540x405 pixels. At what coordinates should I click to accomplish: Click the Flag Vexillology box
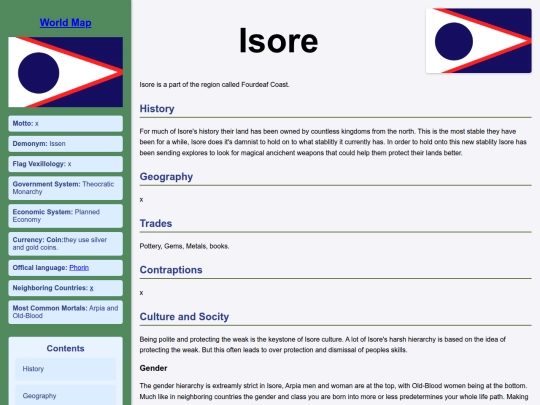coord(65,164)
